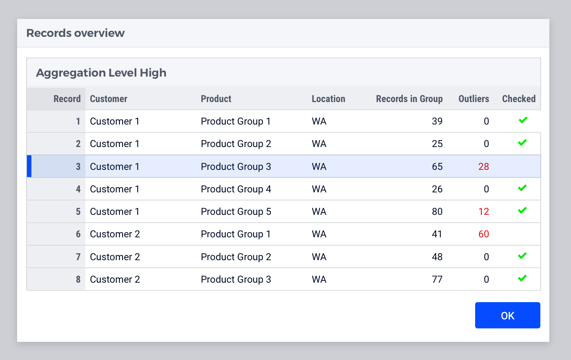Select record number 4 cell
571x360 pixels.
pyautogui.click(x=56, y=189)
